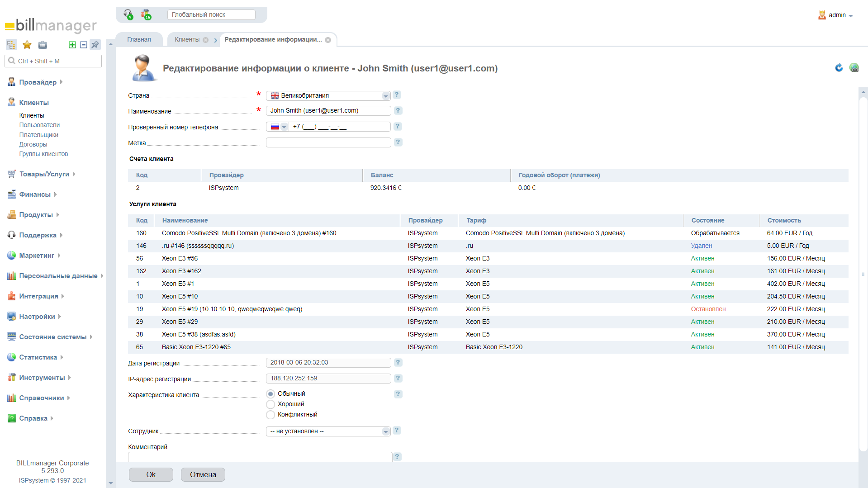Click the green expand-all menu icon
The width and height of the screenshot is (868, 488).
coord(72,45)
